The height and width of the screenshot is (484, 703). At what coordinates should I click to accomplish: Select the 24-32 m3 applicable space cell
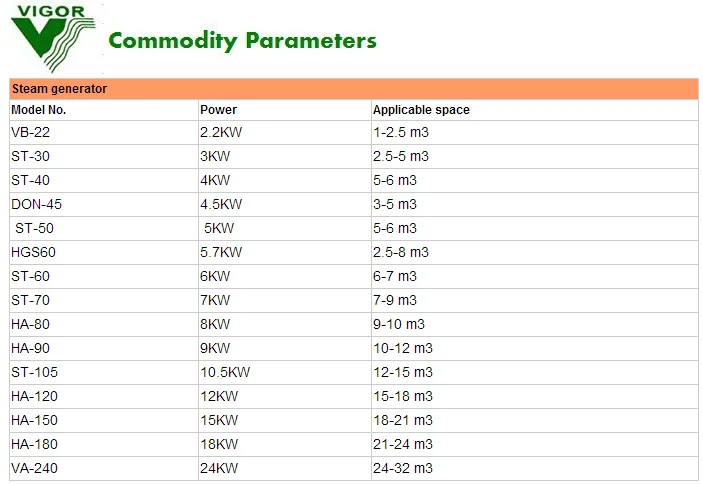tap(535, 468)
